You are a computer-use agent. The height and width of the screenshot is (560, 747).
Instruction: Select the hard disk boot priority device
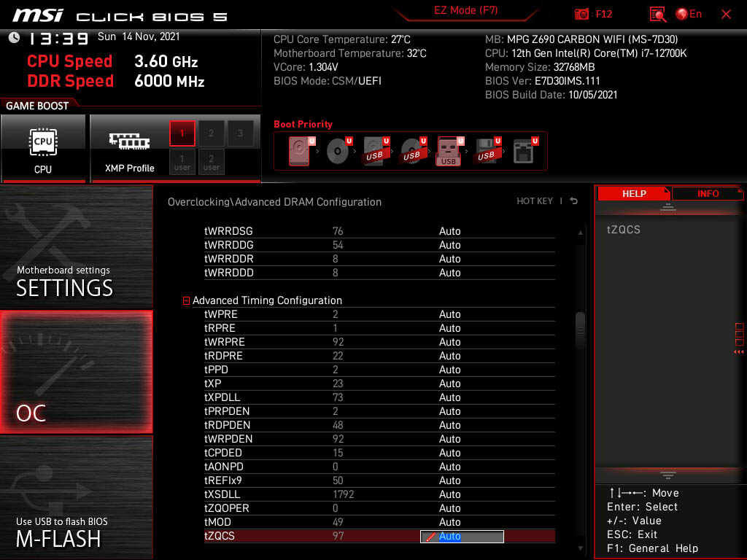pos(299,151)
